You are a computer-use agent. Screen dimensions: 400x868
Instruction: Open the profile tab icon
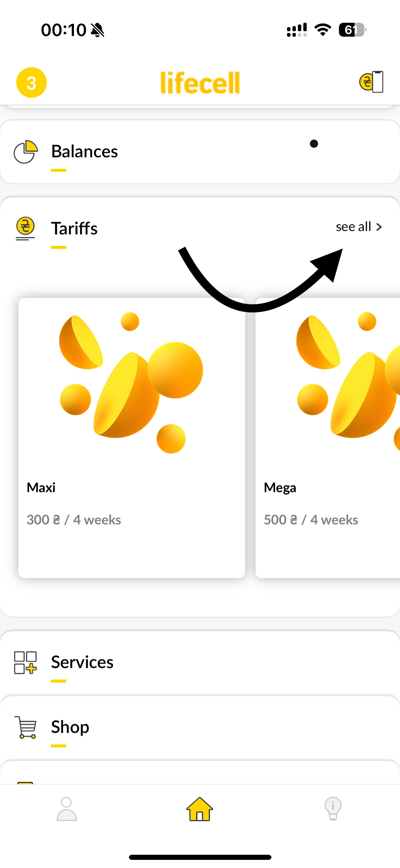(66, 809)
